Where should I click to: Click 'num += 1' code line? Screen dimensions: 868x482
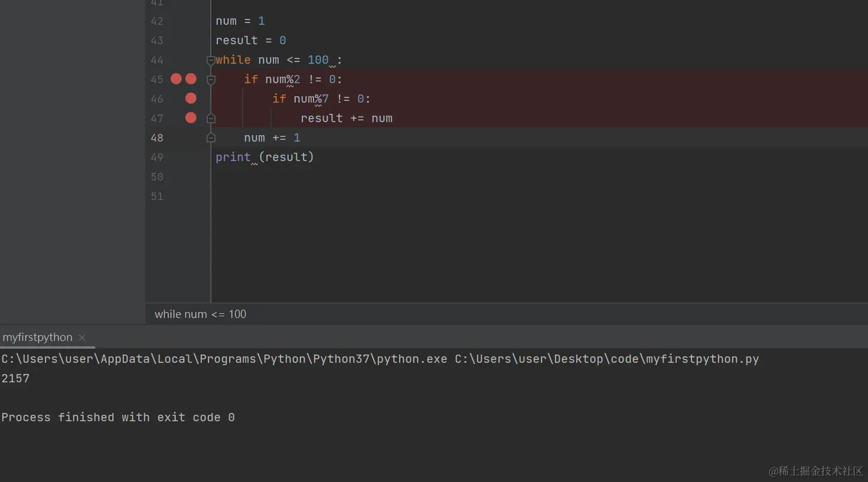pyautogui.click(x=272, y=137)
